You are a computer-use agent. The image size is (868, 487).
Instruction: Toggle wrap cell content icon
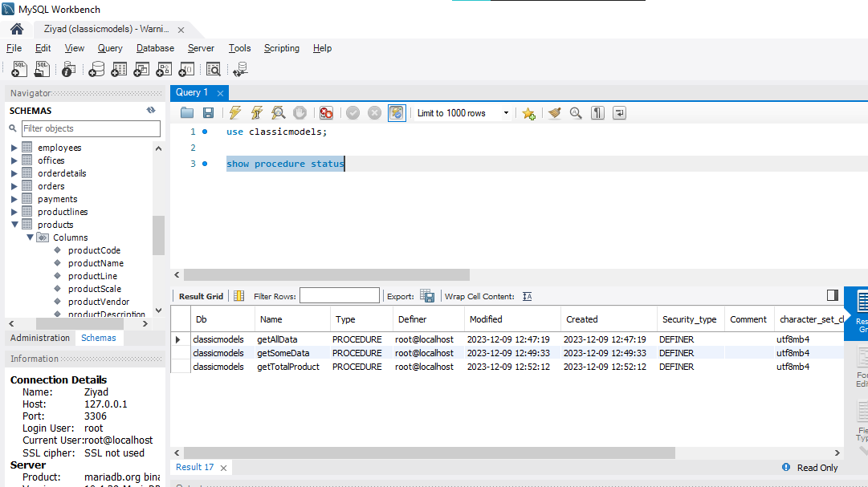click(527, 296)
